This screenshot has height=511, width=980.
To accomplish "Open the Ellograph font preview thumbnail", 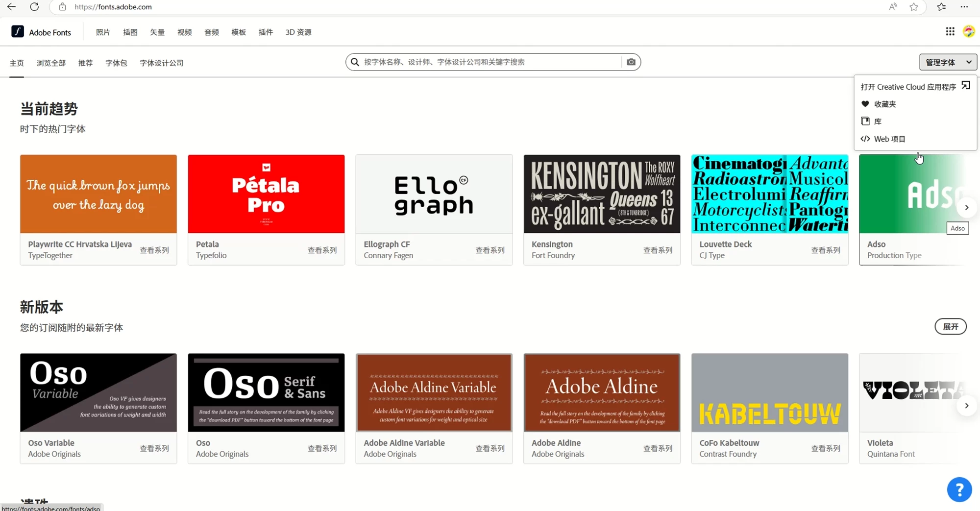I will point(434,194).
